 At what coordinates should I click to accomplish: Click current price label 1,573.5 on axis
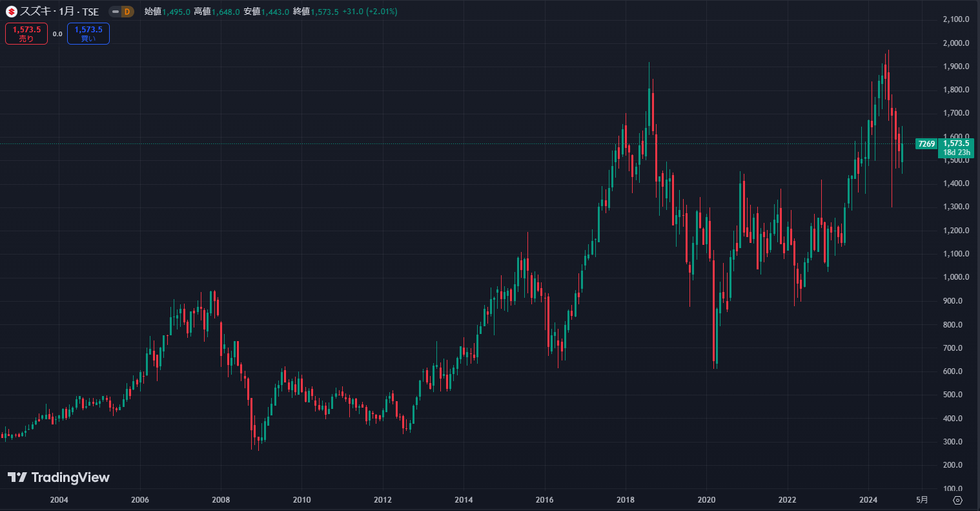(x=957, y=143)
